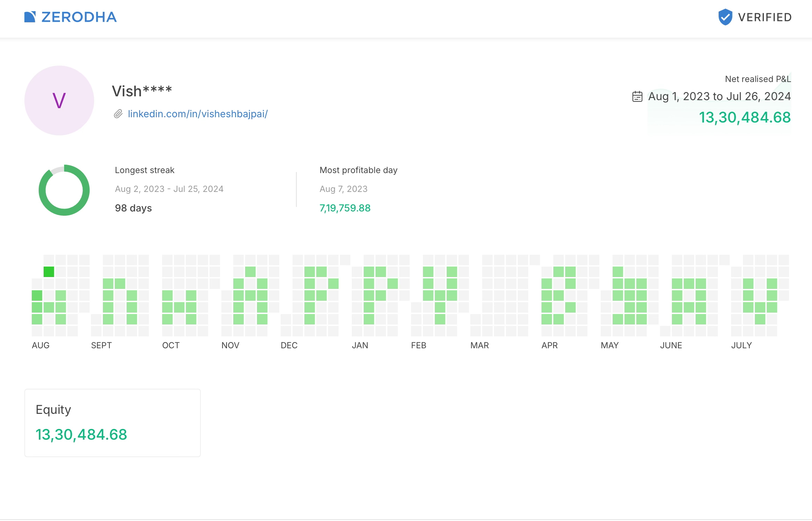This screenshot has width=812, height=521.
Task: Click the Vish**** profile name
Action: pyautogui.click(x=142, y=91)
